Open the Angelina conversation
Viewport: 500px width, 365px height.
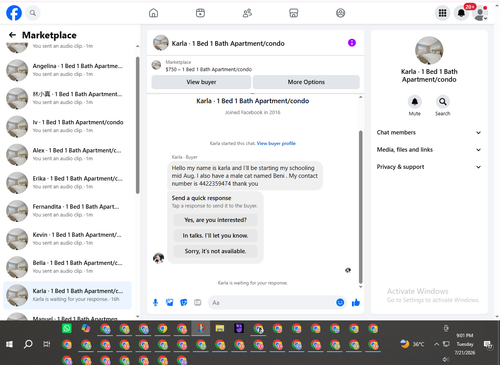point(68,70)
